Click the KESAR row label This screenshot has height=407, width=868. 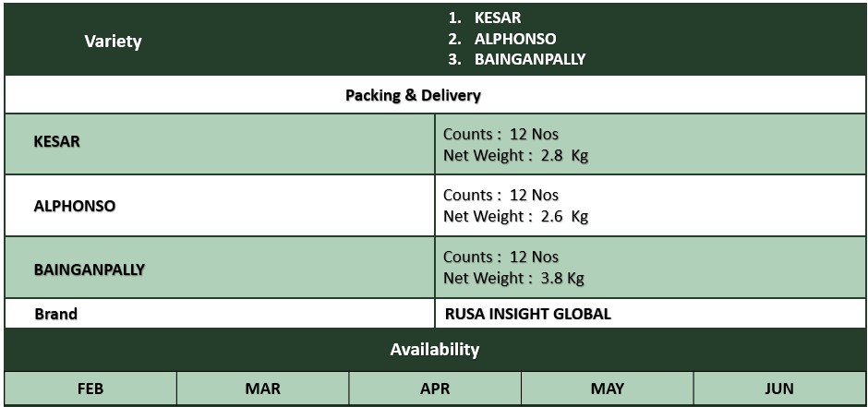coord(56,141)
